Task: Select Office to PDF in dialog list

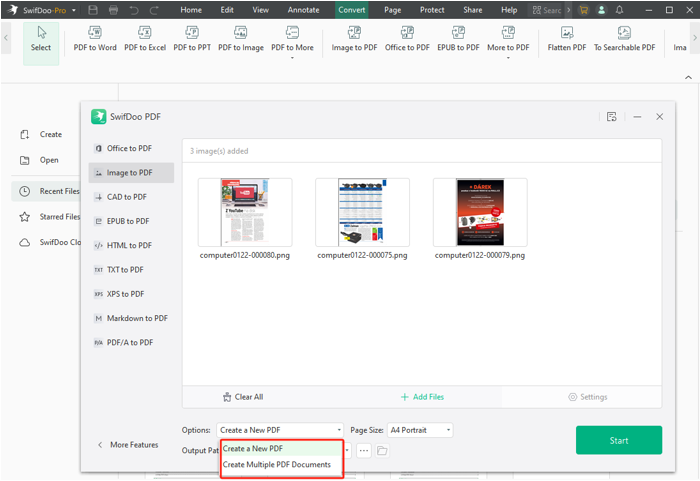Action: (x=131, y=148)
